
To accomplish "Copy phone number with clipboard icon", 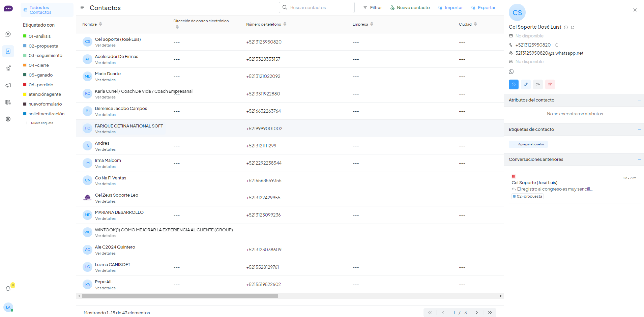I will tap(557, 45).
